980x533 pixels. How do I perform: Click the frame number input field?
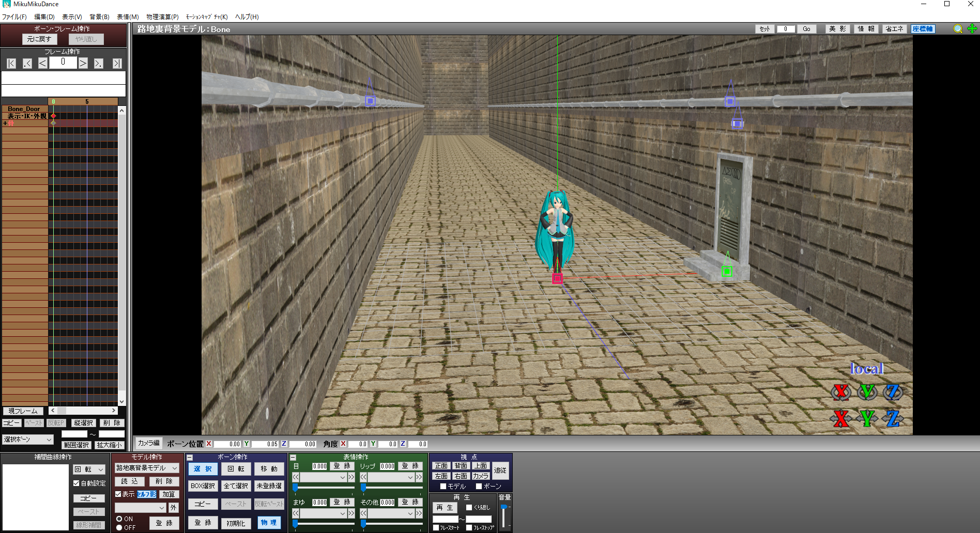(x=63, y=62)
